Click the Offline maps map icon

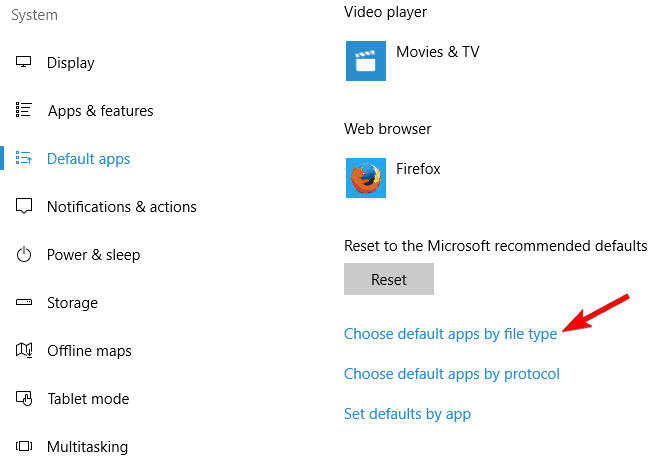pos(24,351)
